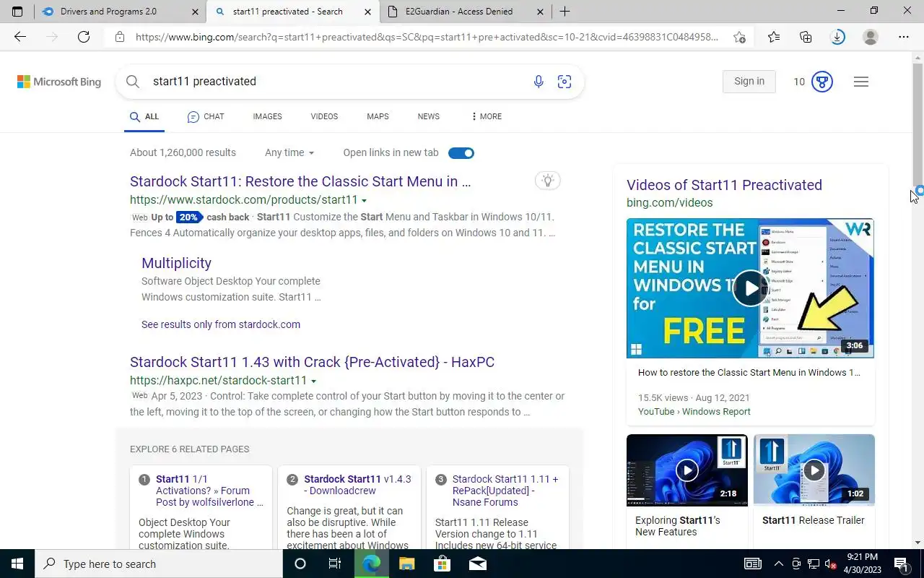Open the Mail app from taskbar

tap(477, 564)
